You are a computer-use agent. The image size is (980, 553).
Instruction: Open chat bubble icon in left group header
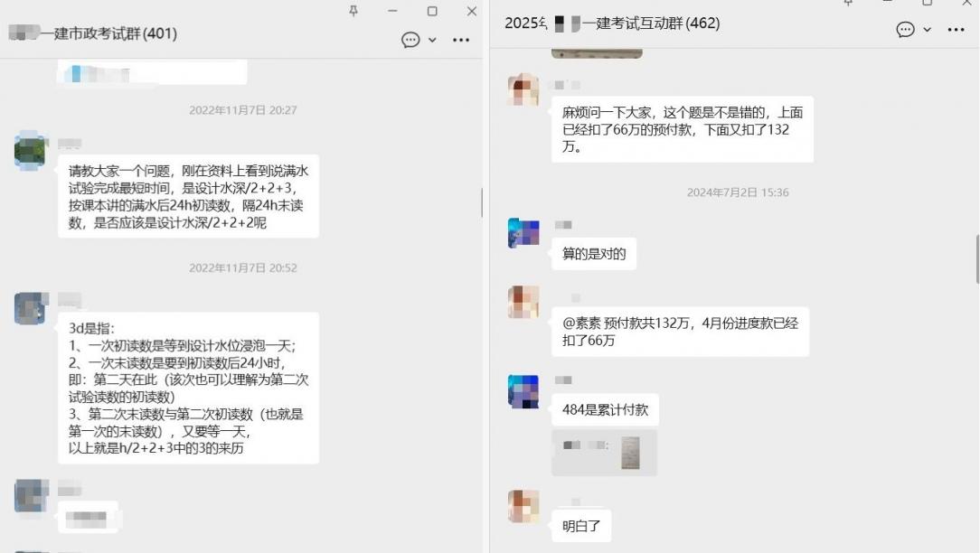click(x=410, y=40)
